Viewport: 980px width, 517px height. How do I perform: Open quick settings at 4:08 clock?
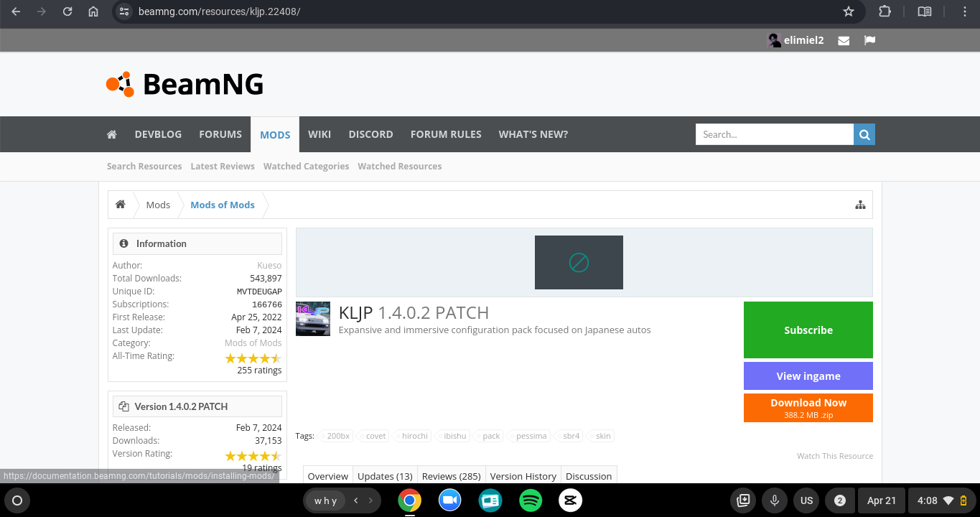coord(943,500)
